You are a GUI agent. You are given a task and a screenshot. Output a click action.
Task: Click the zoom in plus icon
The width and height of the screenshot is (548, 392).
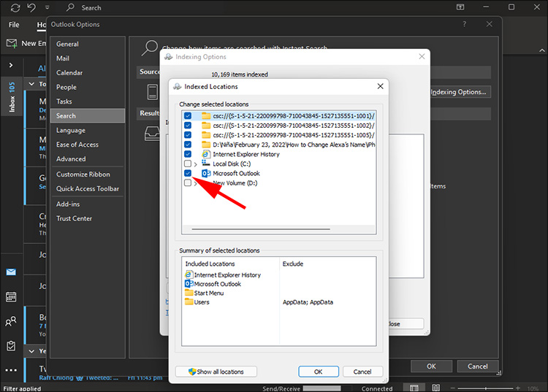(x=518, y=388)
